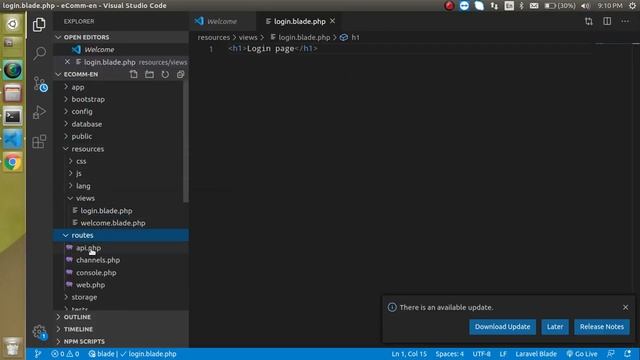Open api.php in routes folder

click(x=121, y=248)
